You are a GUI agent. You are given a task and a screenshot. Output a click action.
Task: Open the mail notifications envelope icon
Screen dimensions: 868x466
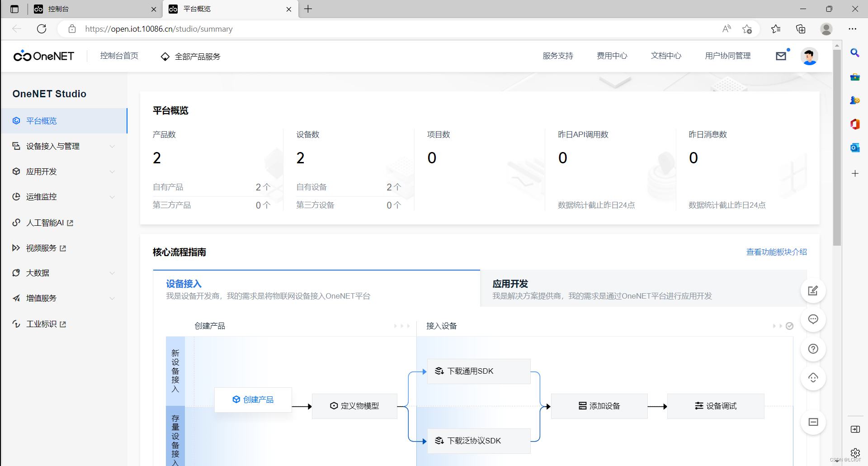tap(781, 56)
